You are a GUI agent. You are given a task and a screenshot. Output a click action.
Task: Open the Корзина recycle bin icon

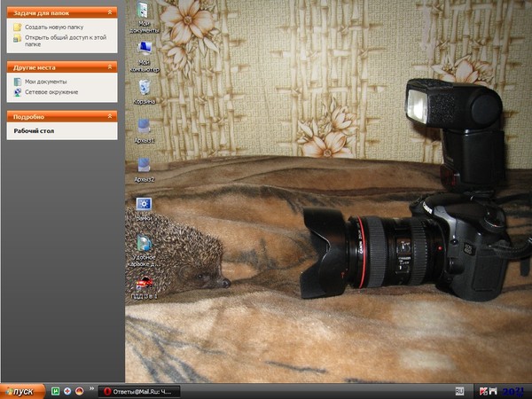145,88
